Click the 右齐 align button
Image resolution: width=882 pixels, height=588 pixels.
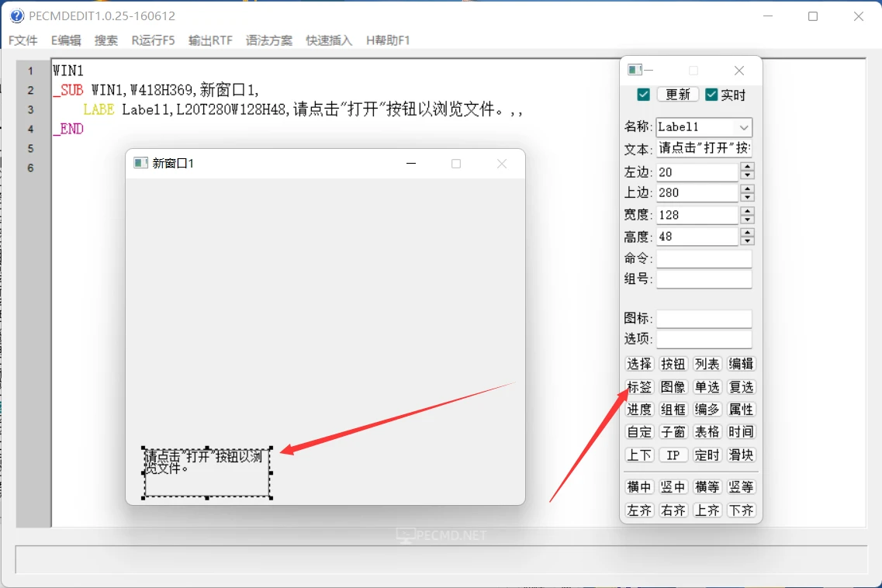(x=673, y=510)
